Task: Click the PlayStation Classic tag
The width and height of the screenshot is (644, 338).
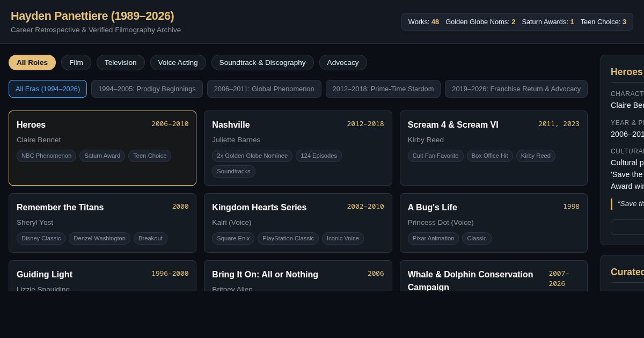Action: point(288,239)
